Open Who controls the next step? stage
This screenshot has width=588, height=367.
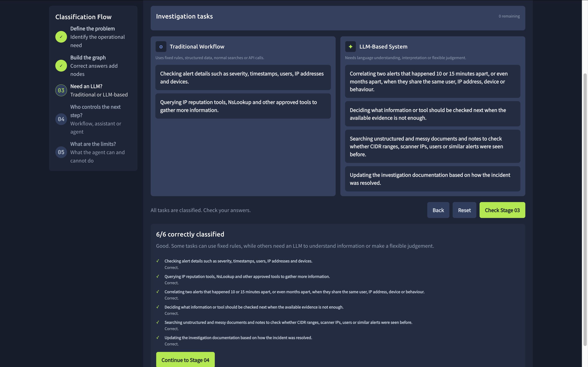96,111
